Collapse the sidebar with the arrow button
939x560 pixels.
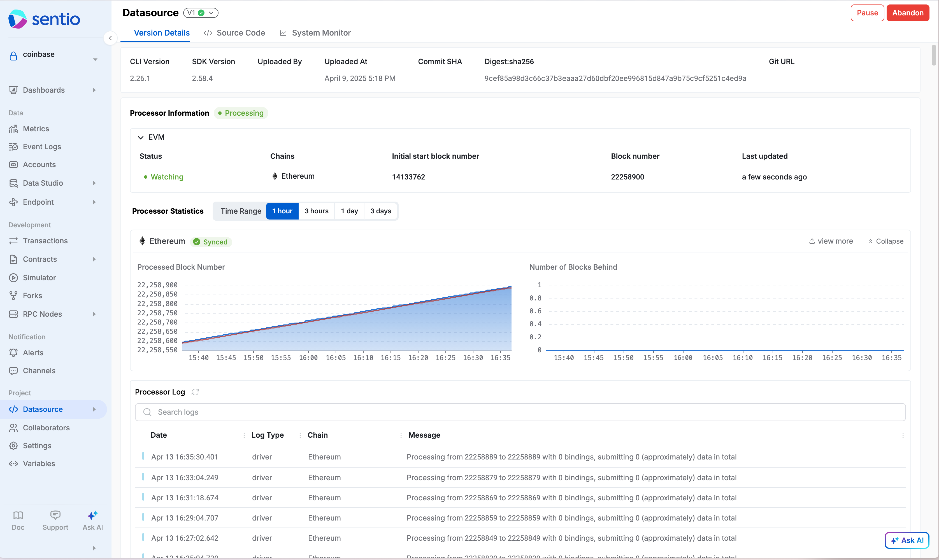click(110, 38)
